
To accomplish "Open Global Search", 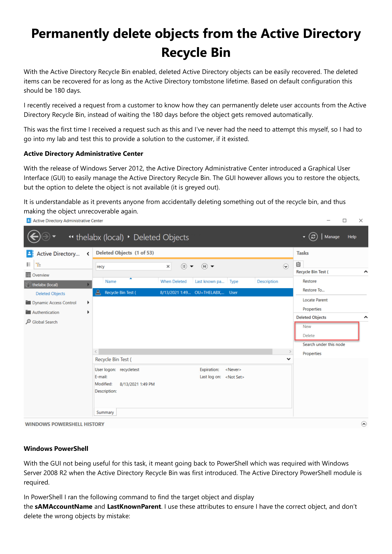I will [45, 322].
